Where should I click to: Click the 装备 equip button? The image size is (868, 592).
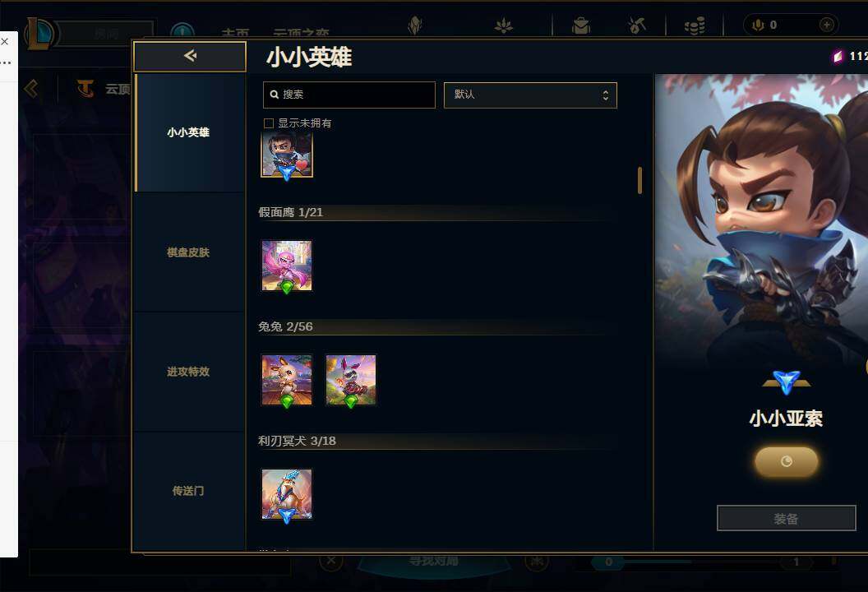[786, 518]
